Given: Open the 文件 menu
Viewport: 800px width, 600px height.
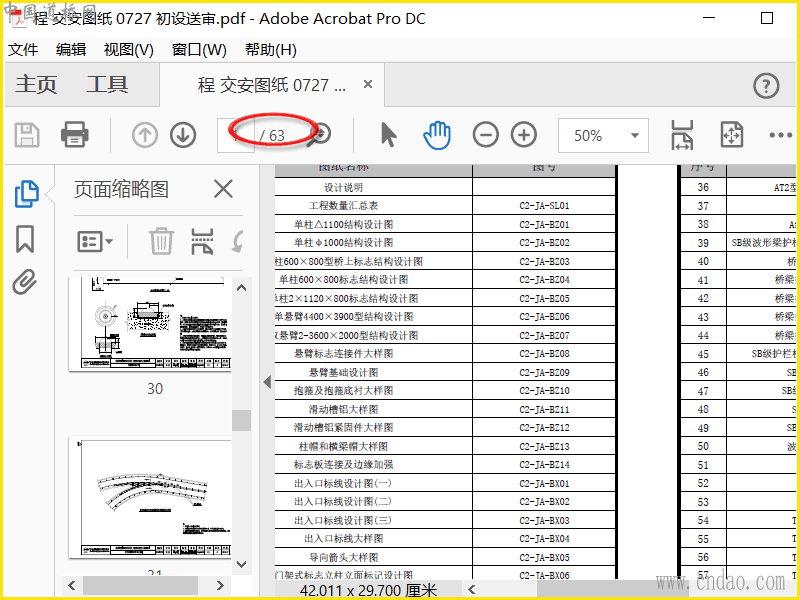Looking at the screenshot, I should coord(23,50).
